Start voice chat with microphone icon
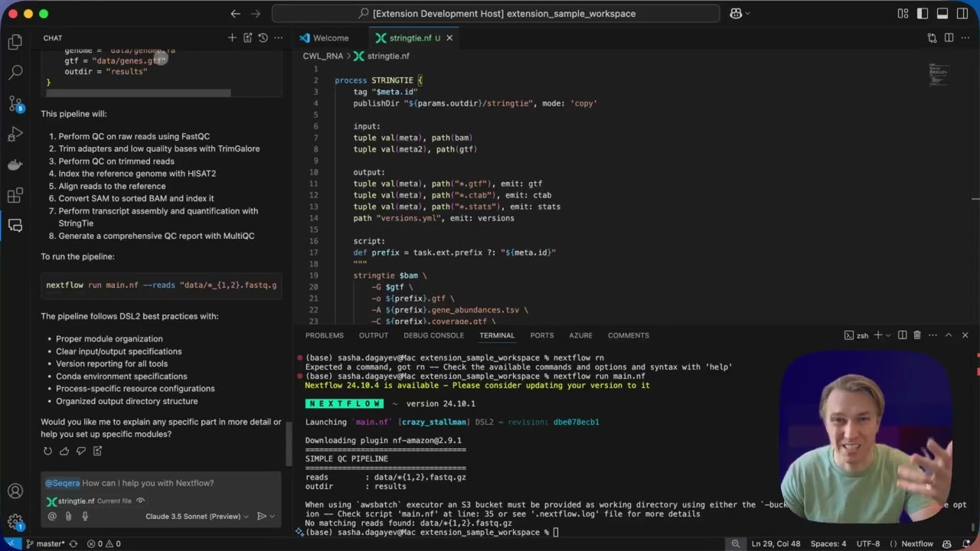 click(x=85, y=517)
